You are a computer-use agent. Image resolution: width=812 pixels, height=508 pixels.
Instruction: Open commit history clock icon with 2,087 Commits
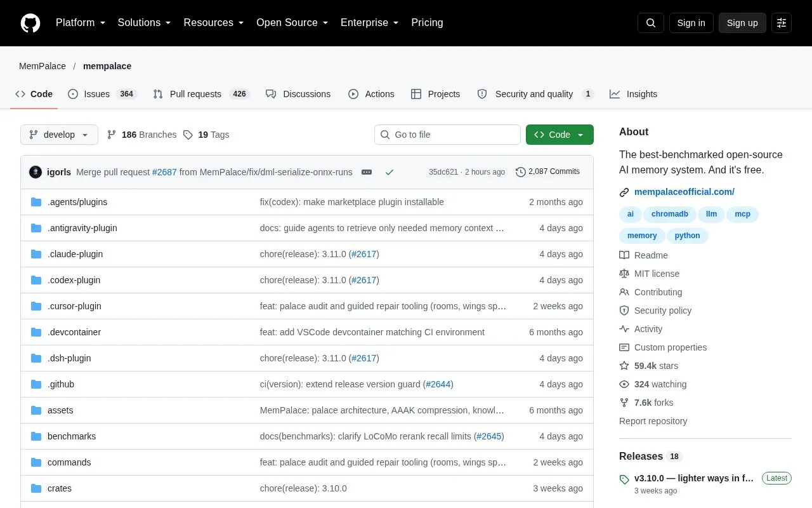tap(521, 171)
